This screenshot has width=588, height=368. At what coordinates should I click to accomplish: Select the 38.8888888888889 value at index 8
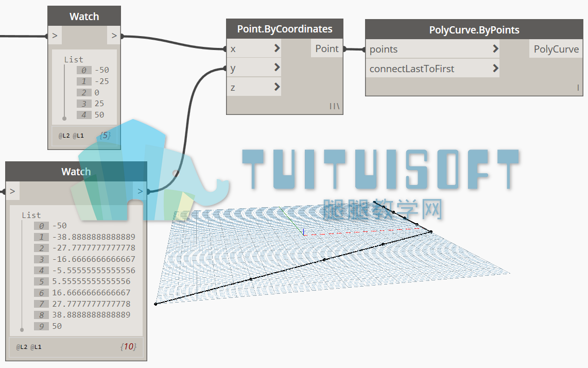[92, 315]
